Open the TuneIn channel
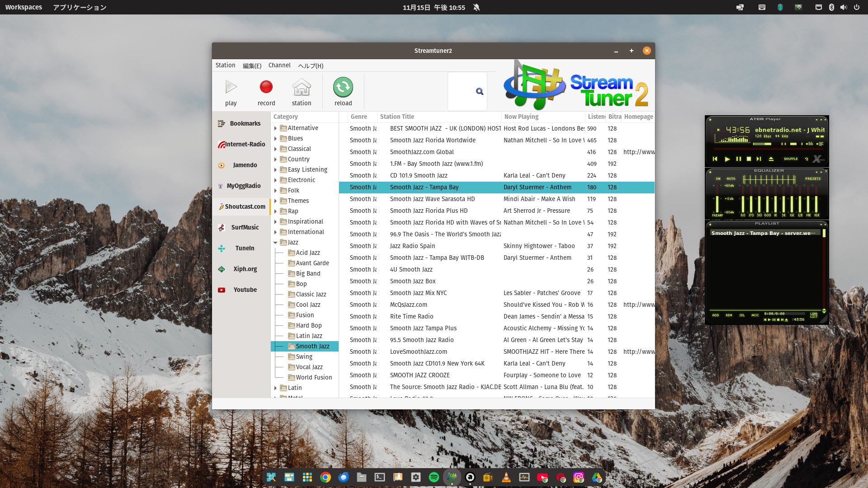Screen dimensions: 868x488 (x=241, y=248)
